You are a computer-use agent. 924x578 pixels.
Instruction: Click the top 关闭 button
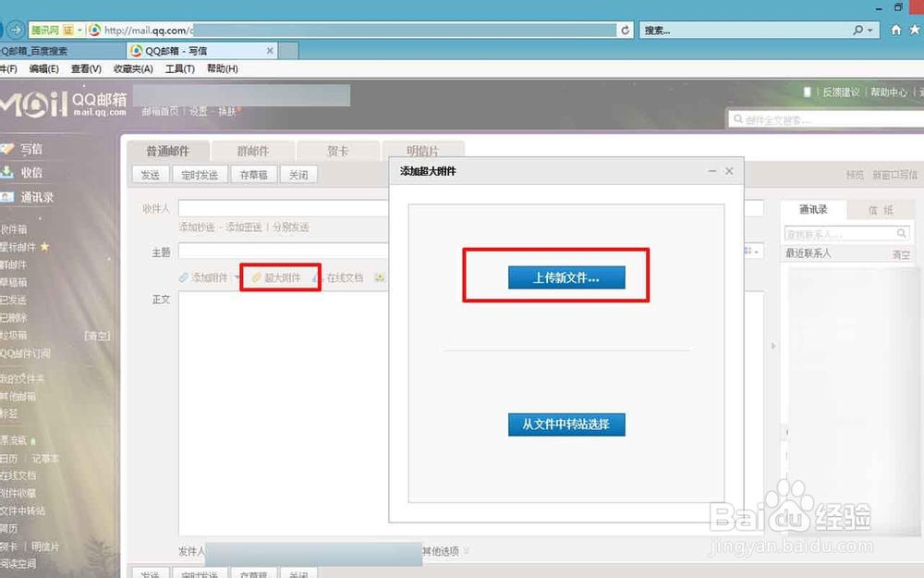298,175
